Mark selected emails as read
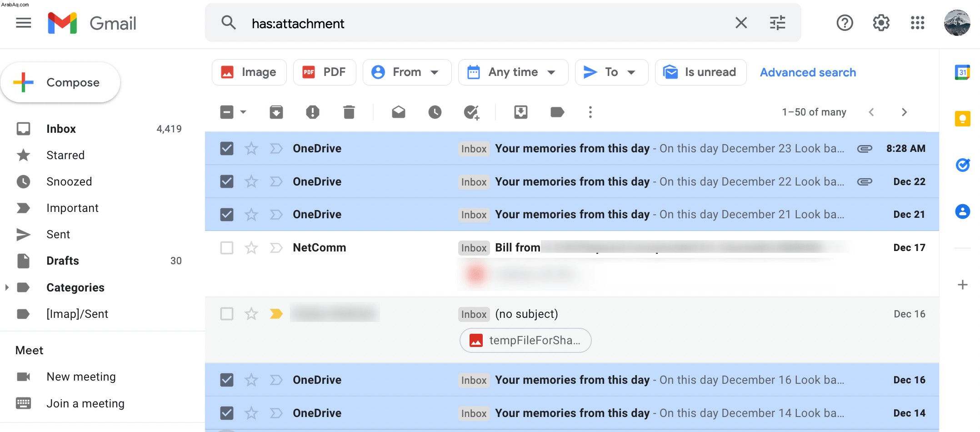Screen dimensions: 980x432 [399, 112]
